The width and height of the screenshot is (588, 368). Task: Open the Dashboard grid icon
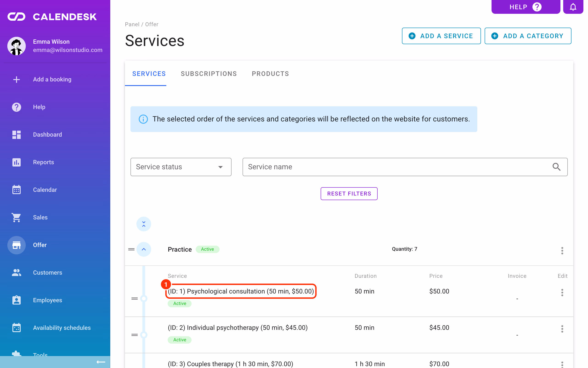(17, 135)
